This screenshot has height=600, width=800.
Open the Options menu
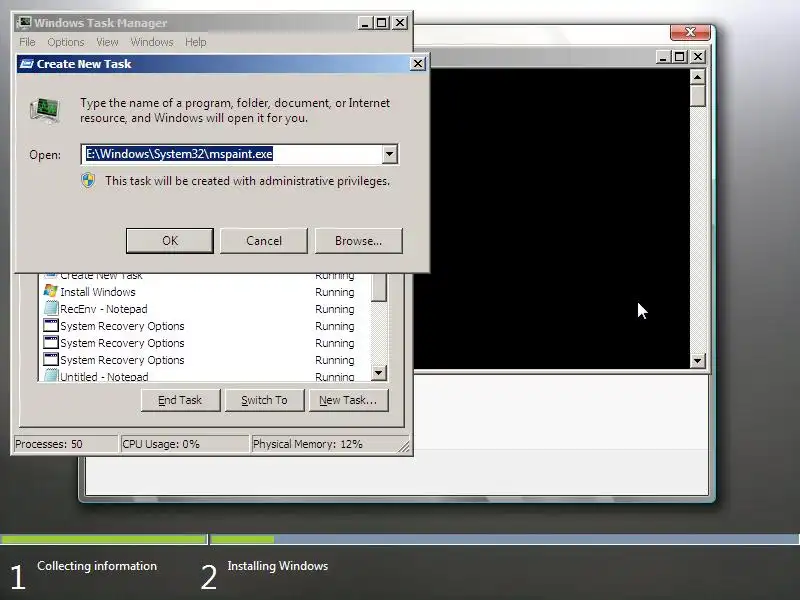click(x=66, y=42)
